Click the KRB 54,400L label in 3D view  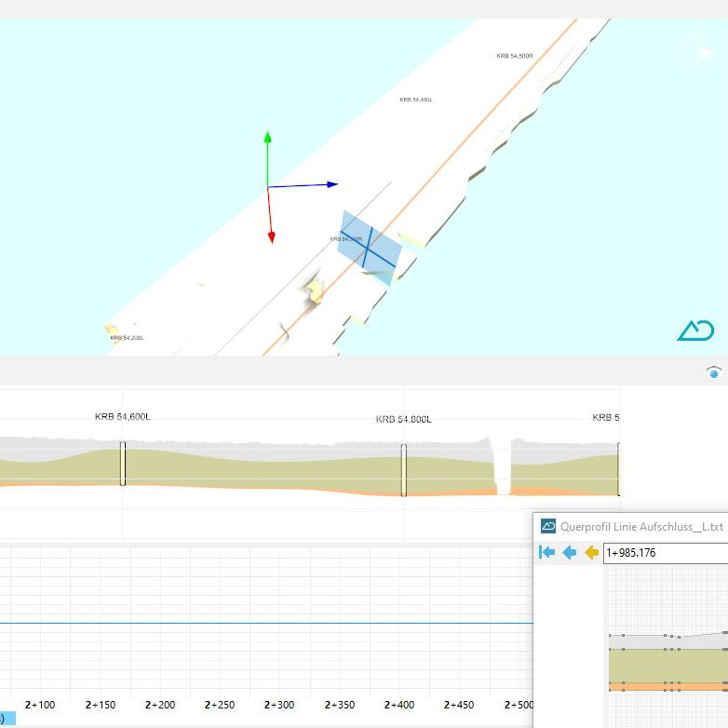click(x=416, y=100)
